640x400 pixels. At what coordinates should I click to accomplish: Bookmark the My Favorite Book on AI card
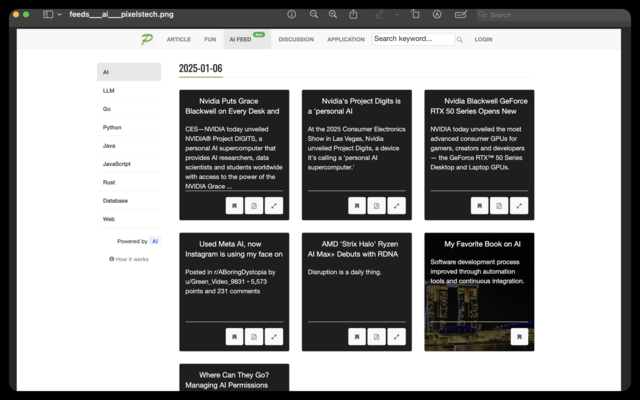pyautogui.click(x=519, y=337)
